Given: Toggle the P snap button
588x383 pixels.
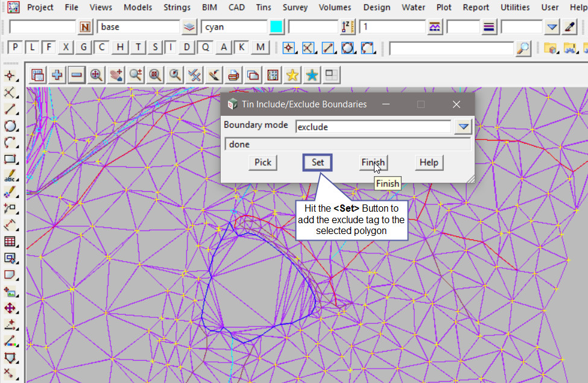Looking at the screenshot, I should (15, 47).
